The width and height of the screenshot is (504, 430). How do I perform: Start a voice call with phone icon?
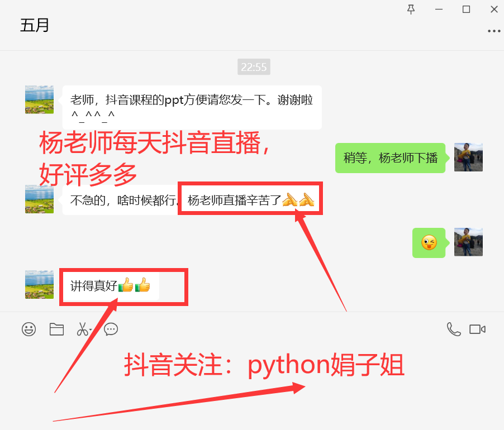click(x=454, y=329)
